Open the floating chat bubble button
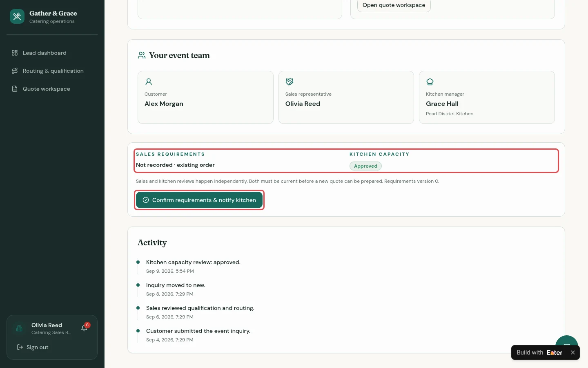The width and height of the screenshot is (588, 368). click(x=567, y=340)
